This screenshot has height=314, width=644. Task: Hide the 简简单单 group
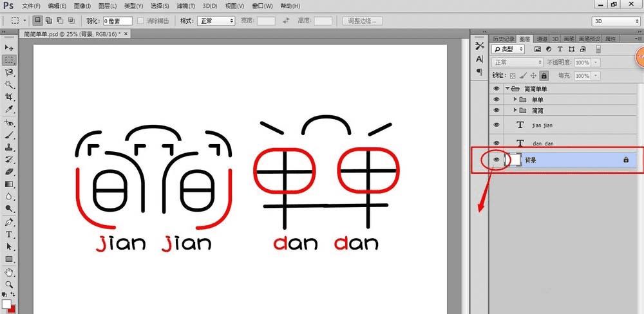pyautogui.click(x=497, y=88)
